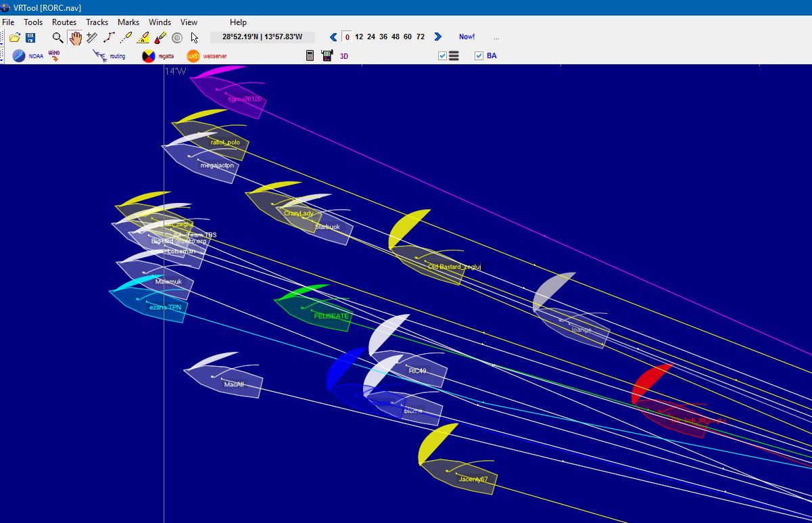Image resolution: width=812 pixels, height=523 pixels.
Task: Select the 24 hour forecast offset
Action: coord(371,37)
